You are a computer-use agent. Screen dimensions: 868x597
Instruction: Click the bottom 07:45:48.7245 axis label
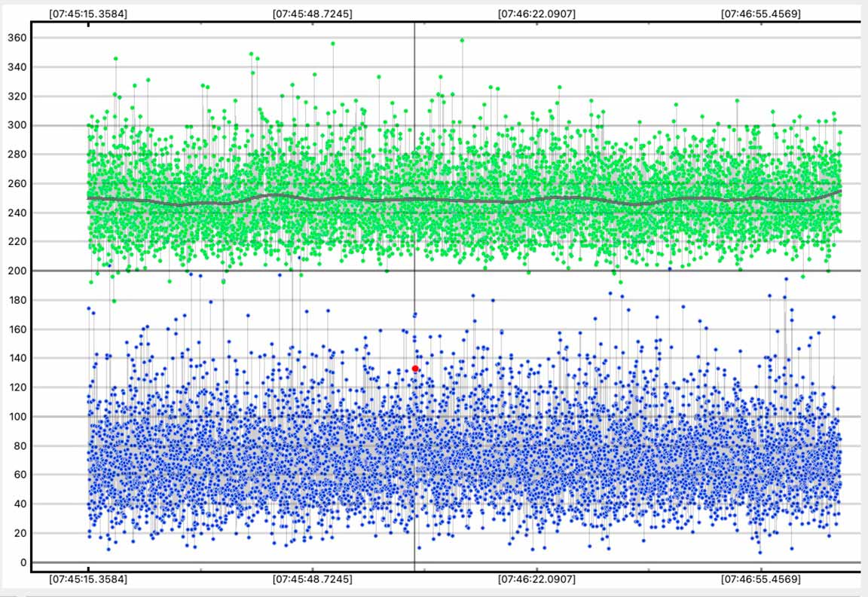tap(311, 580)
